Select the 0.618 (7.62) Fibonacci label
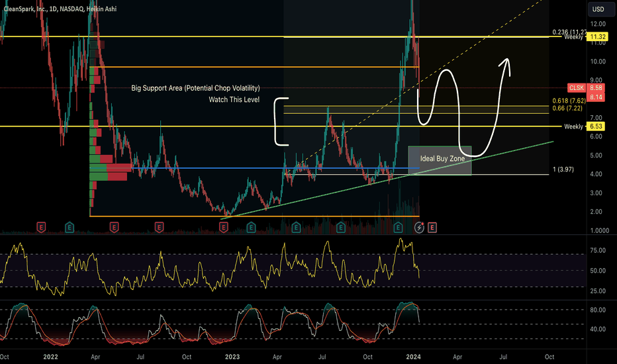 [x=569, y=101]
